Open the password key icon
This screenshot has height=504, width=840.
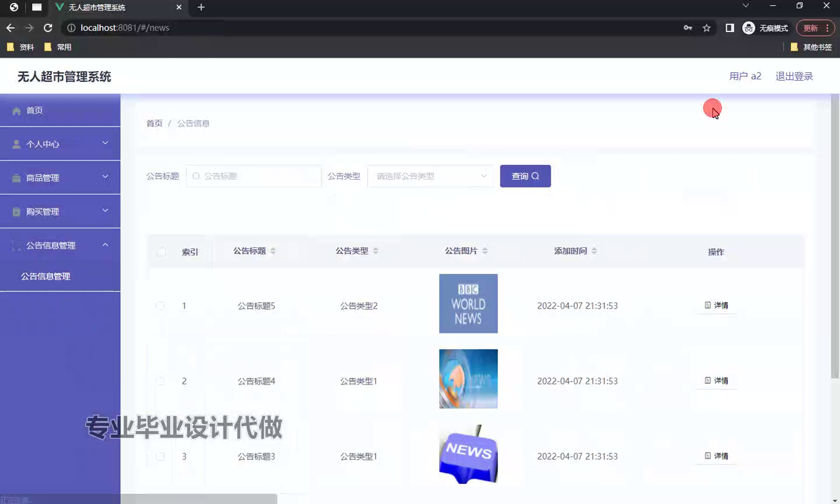688,28
